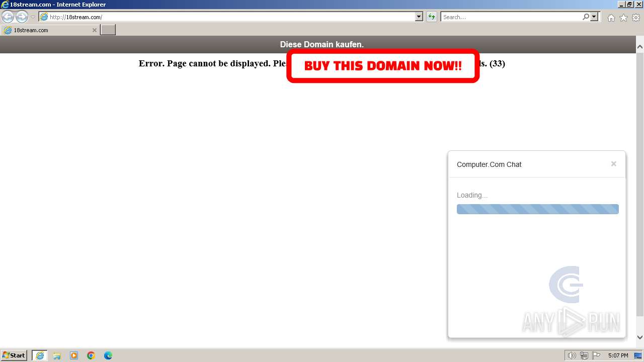
Task: Click the Diese Domain kaufen link
Action: click(x=322, y=44)
